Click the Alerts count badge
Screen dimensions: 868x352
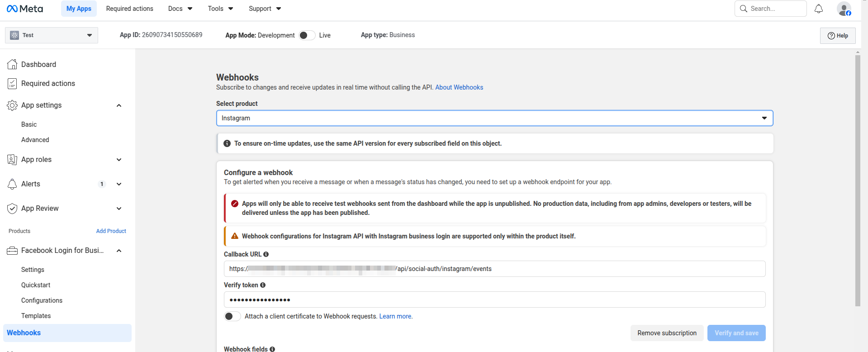click(102, 184)
